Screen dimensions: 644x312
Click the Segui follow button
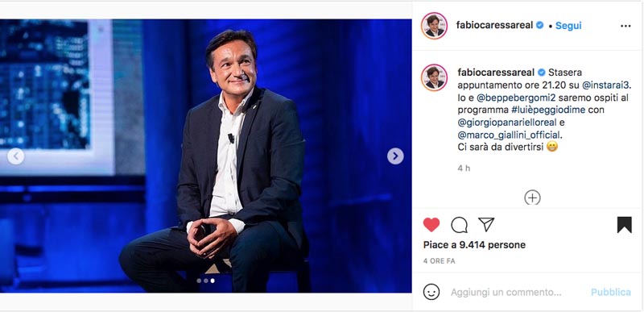click(568, 26)
